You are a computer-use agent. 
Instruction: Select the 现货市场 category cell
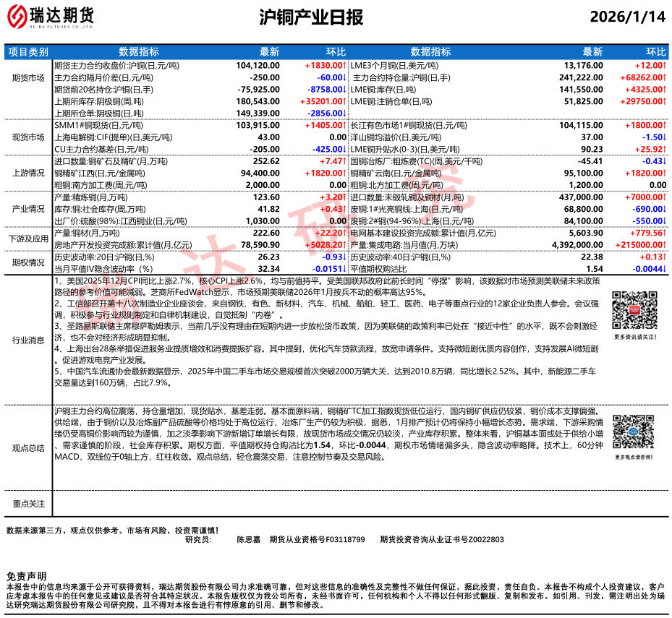pos(28,137)
